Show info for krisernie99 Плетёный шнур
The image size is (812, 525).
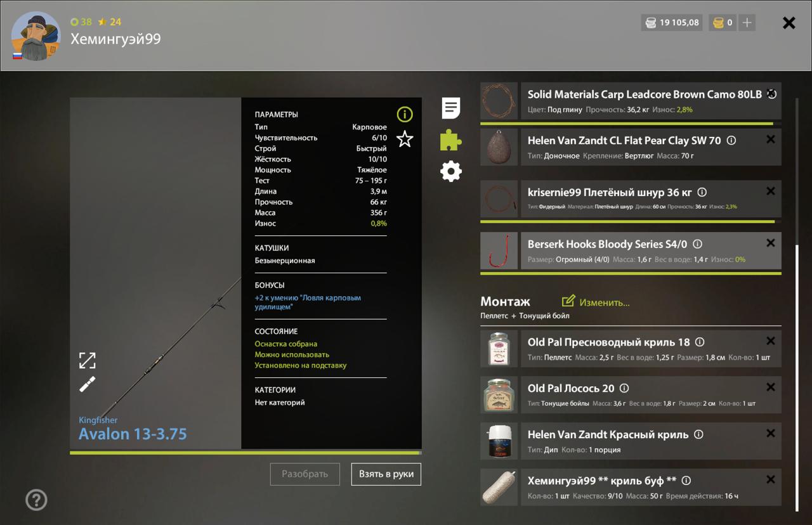point(702,192)
